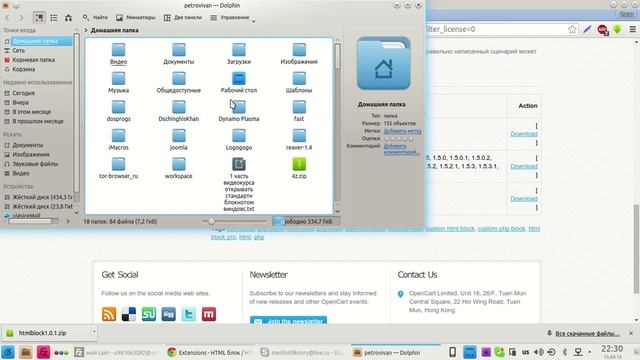
Task: Click Все скачанные файлы link
Action: (587, 333)
